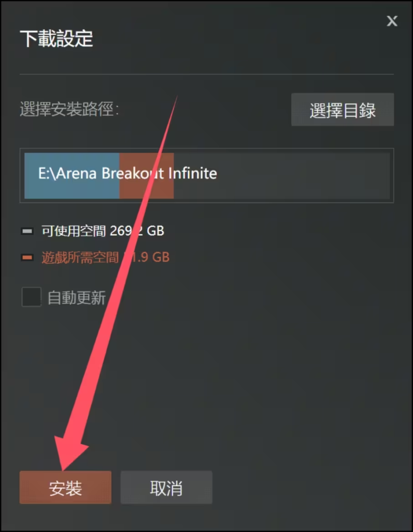Viewport: 413px width, 532px height.
Task: Click the gray legend marker beside 可使用空間
Action: (27, 231)
